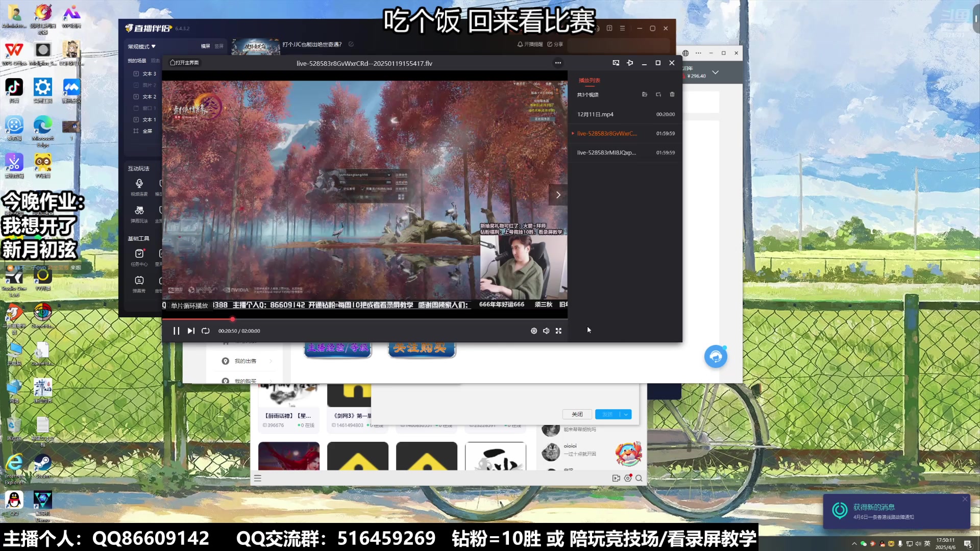The height and width of the screenshot is (551, 980).
Task: Click 开播提醒 bell button
Action: [530, 44]
